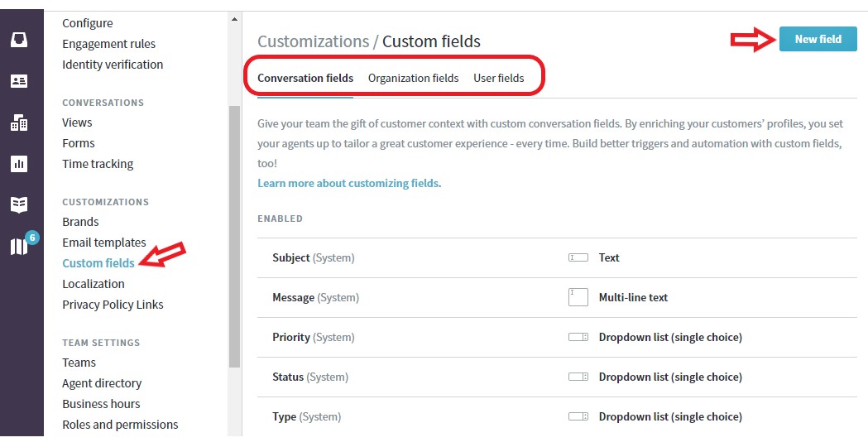This screenshot has width=868, height=447.
Task: Click the New field button
Action: coord(818,40)
